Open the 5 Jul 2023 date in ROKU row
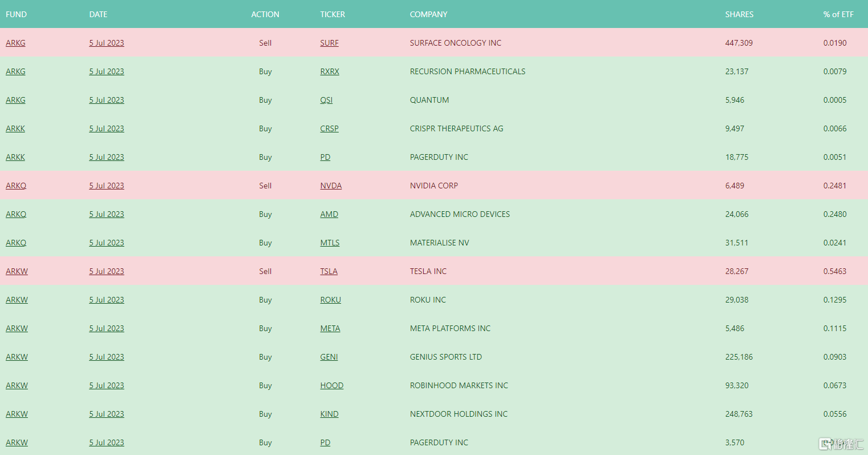Viewport: 868px width, 455px height. pyautogui.click(x=107, y=300)
